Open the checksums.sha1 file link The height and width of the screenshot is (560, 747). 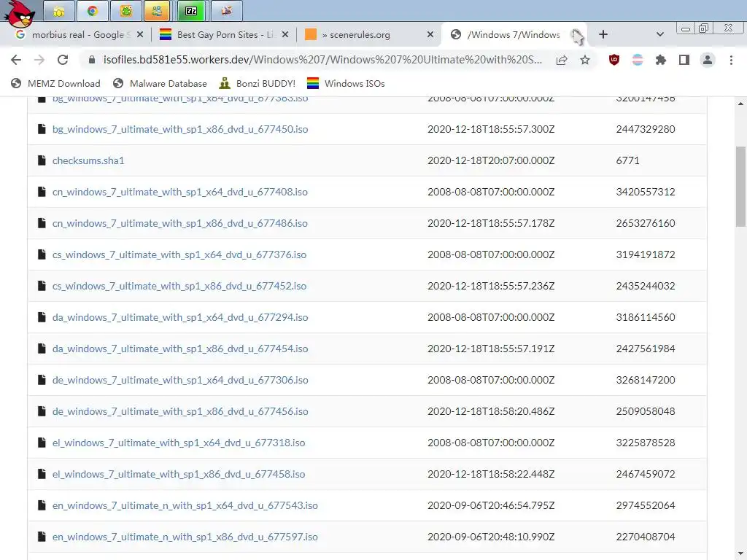(88, 160)
